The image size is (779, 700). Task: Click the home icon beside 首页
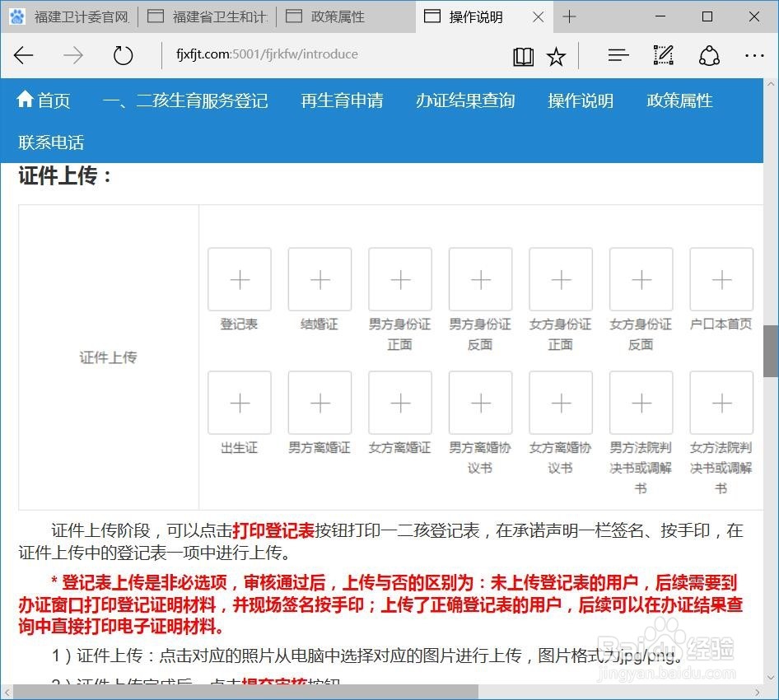pyautogui.click(x=23, y=100)
